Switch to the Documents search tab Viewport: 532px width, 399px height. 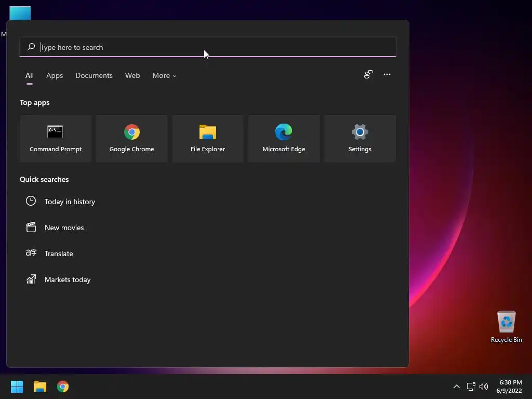click(94, 75)
